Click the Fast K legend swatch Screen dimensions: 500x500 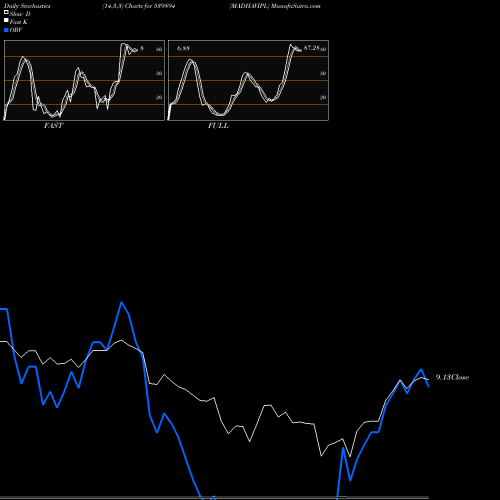(x=6, y=21)
